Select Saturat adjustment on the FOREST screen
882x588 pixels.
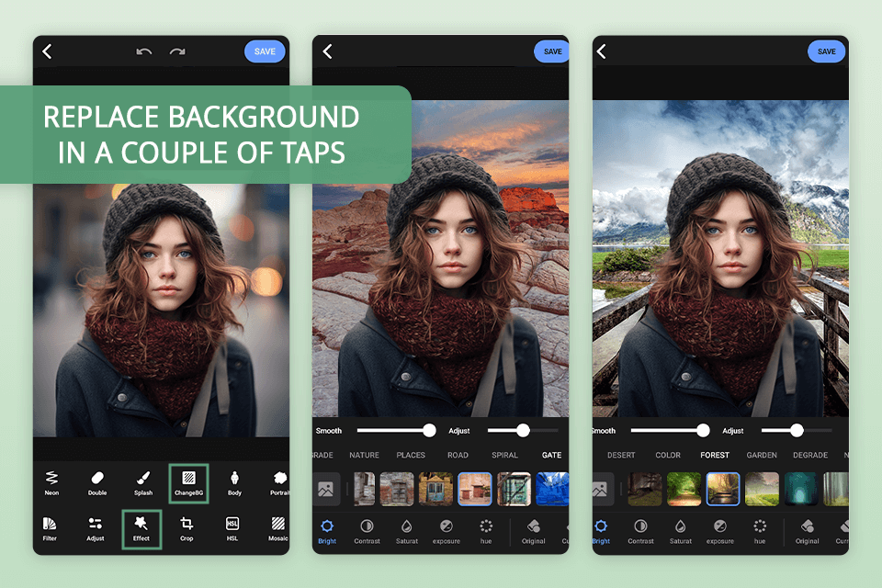(681, 532)
